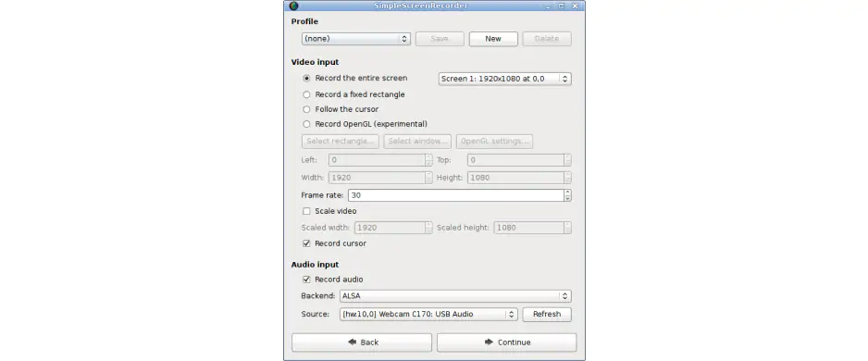Image resolution: width=868 pixels, height=361 pixels.
Task: Open the Webcam C170 source dropdown
Action: click(x=428, y=315)
